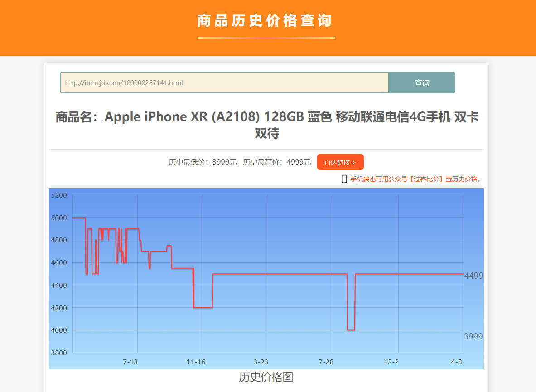Click the 4600 y-axis value
This screenshot has height=392, width=536.
tap(59, 262)
